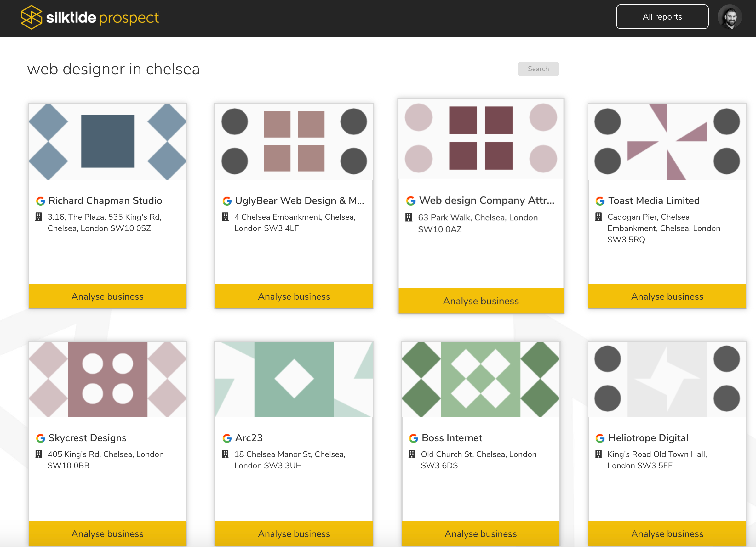Click building icon by Boss Internet address

point(412,454)
